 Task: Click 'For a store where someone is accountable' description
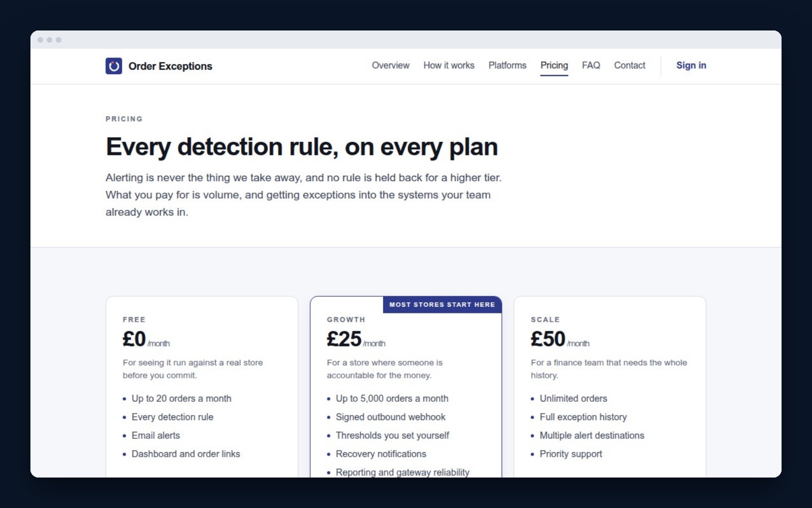tap(385, 369)
